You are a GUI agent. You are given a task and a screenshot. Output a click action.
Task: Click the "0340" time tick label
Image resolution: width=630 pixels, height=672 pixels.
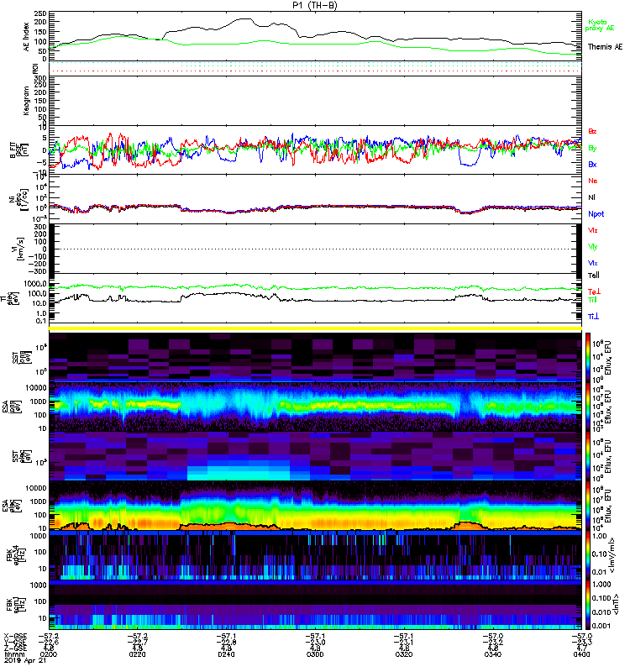(493, 654)
